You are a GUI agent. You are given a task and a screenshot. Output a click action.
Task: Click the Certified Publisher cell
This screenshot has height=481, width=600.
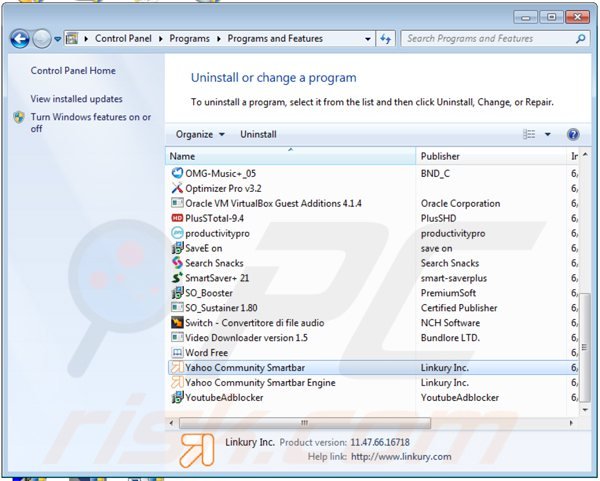coord(459,308)
